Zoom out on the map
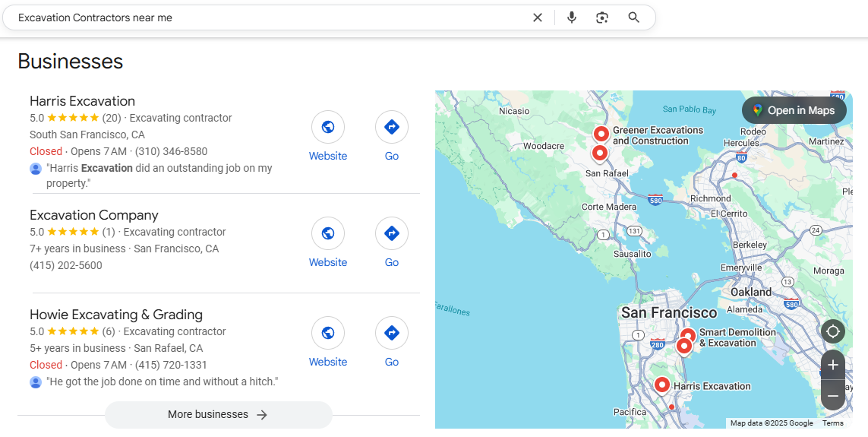868x437 pixels. 832,395
